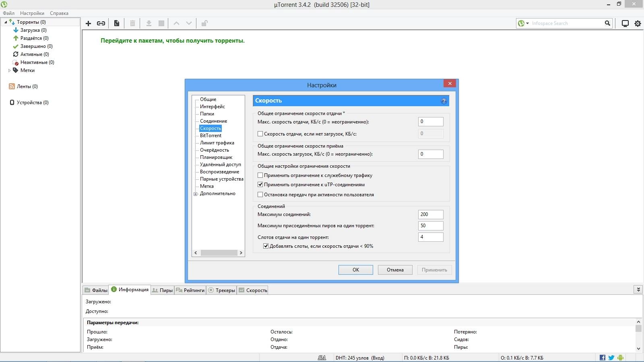Expand the Дополнительно tree item
The image size is (644, 362).
[x=196, y=193]
